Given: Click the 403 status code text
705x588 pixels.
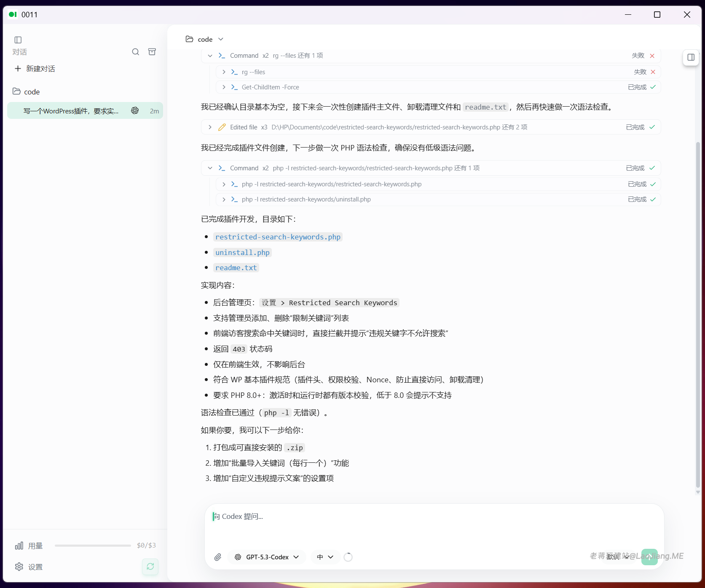Looking at the screenshot, I should tap(239, 349).
